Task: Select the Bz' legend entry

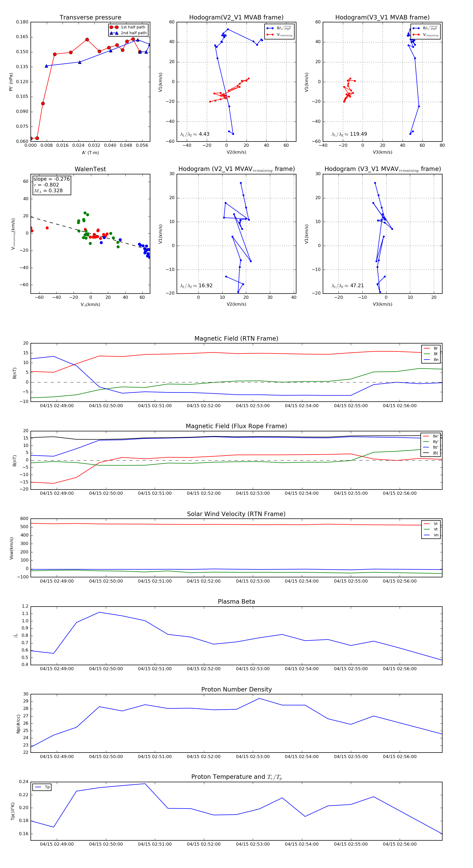Action: [431, 447]
